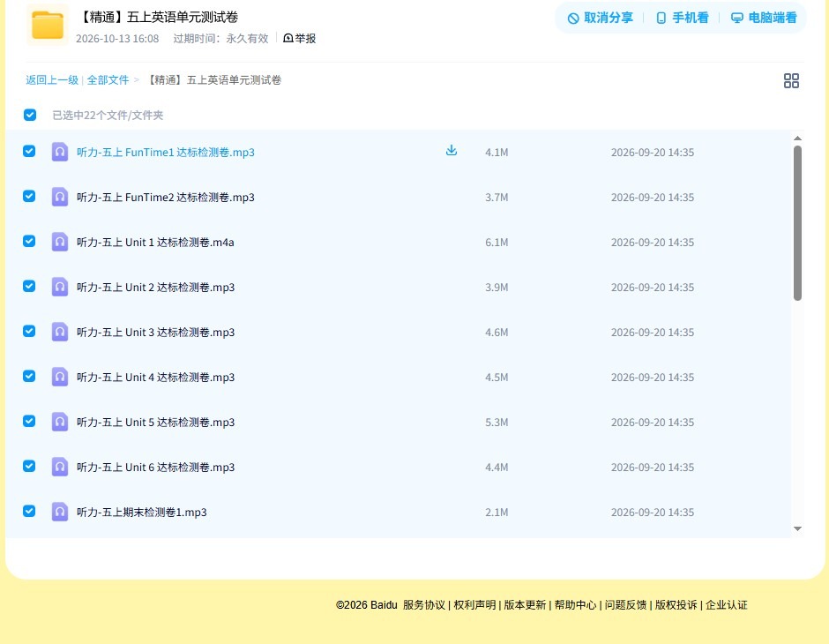Click audio icon for FunTime1 file

60,152
